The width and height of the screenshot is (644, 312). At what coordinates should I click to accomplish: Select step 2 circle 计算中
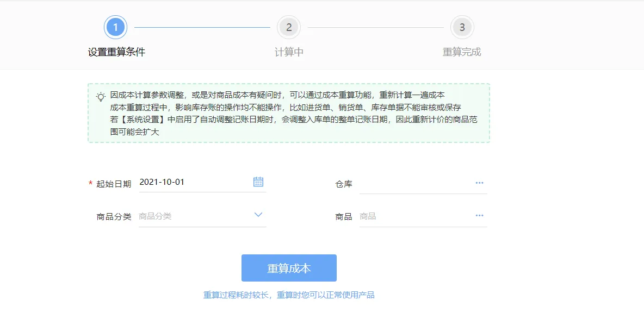(x=289, y=28)
